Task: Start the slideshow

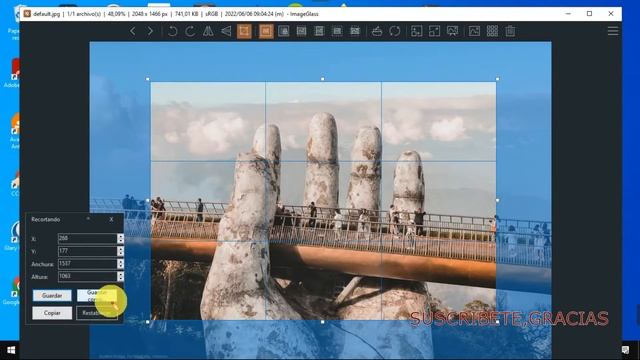Action: click(x=452, y=31)
